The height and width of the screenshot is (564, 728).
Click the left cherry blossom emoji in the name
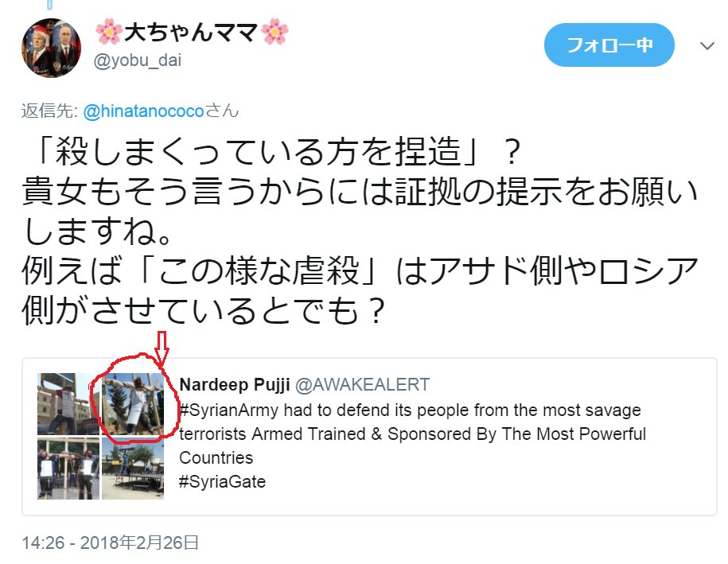[x=109, y=32]
